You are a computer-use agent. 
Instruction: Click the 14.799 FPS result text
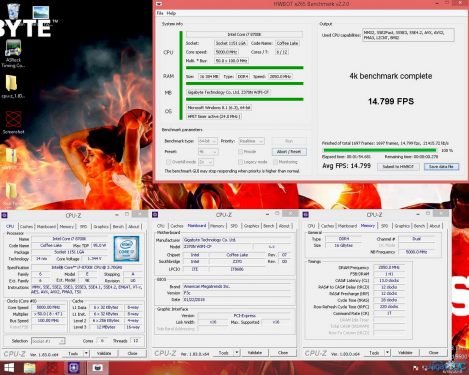391,101
